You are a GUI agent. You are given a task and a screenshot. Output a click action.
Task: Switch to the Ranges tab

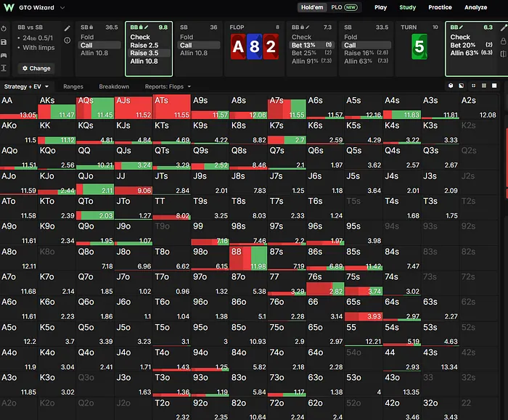(x=73, y=86)
